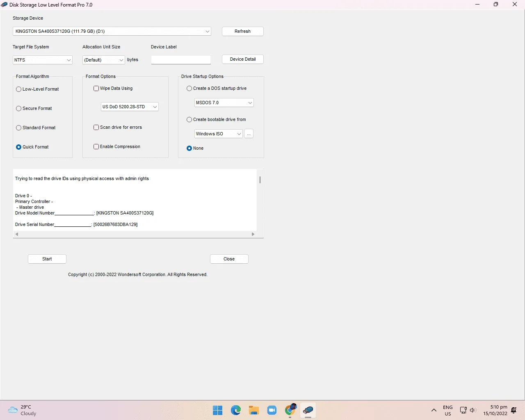The image size is (525, 420).
Task: Open the clock and date panel
Action: click(x=495, y=410)
